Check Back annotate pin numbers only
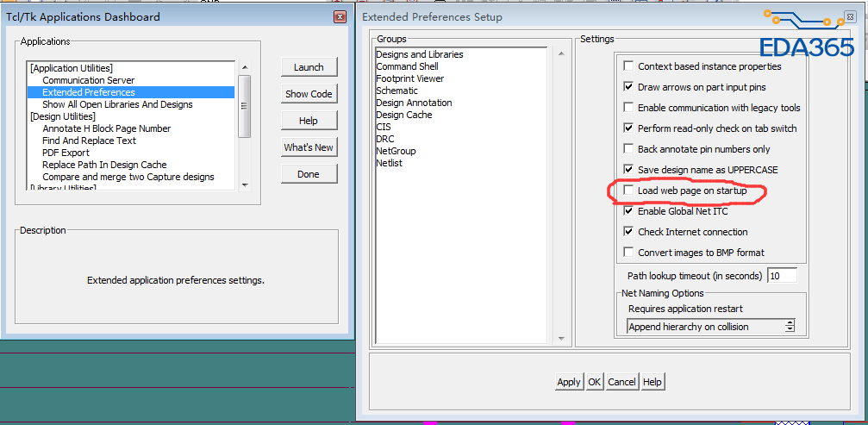 [628, 149]
